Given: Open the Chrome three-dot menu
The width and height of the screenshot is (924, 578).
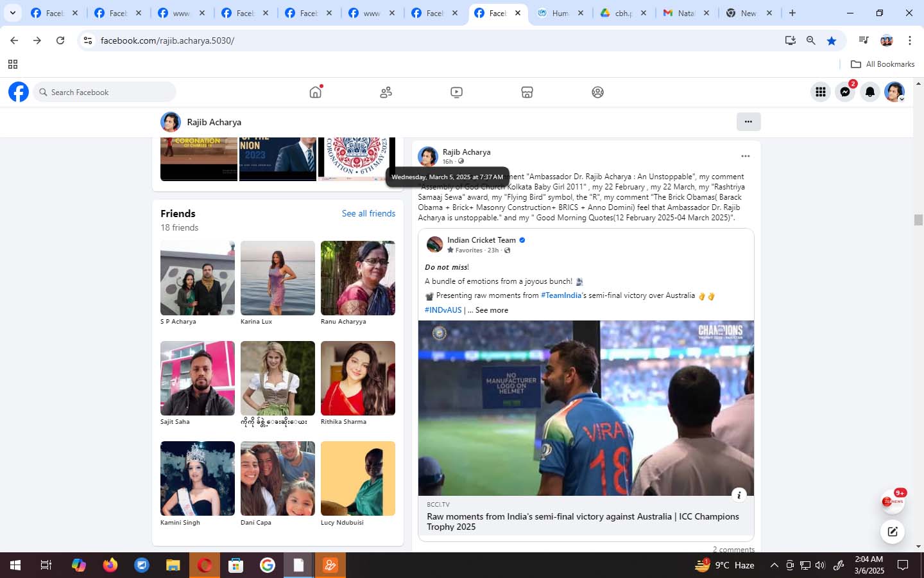Looking at the screenshot, I should point(909,40).
